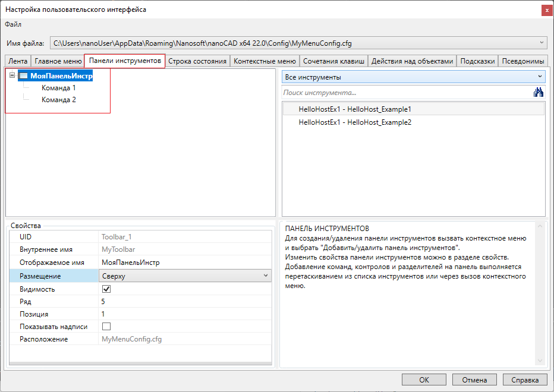Close the settings dialog window
The width and height of the screenshot is (554, 392).
pyautogui.click(x=545, y=10)
